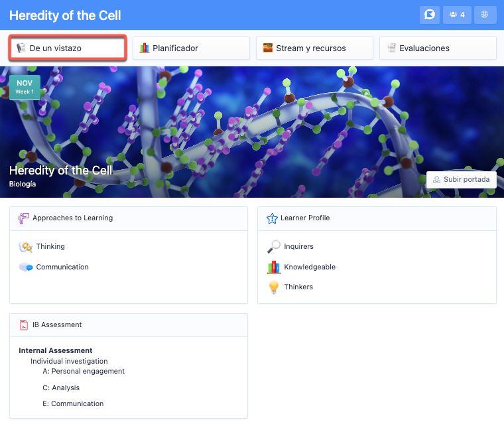Select the De un vistazo tab
504x428 pixels.
point(68,48)
